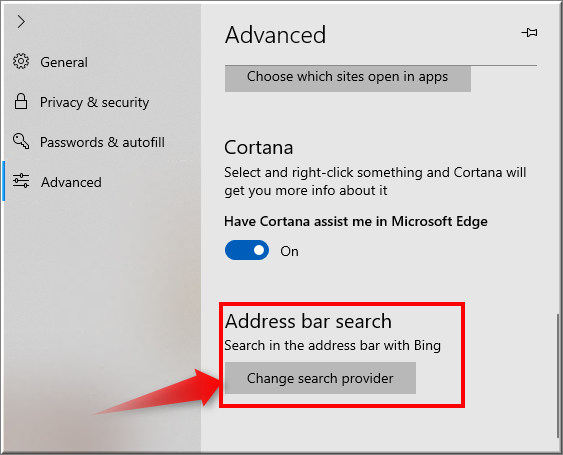
Task: Pin the settings pane with the pin icon
Action: [530, 33]
